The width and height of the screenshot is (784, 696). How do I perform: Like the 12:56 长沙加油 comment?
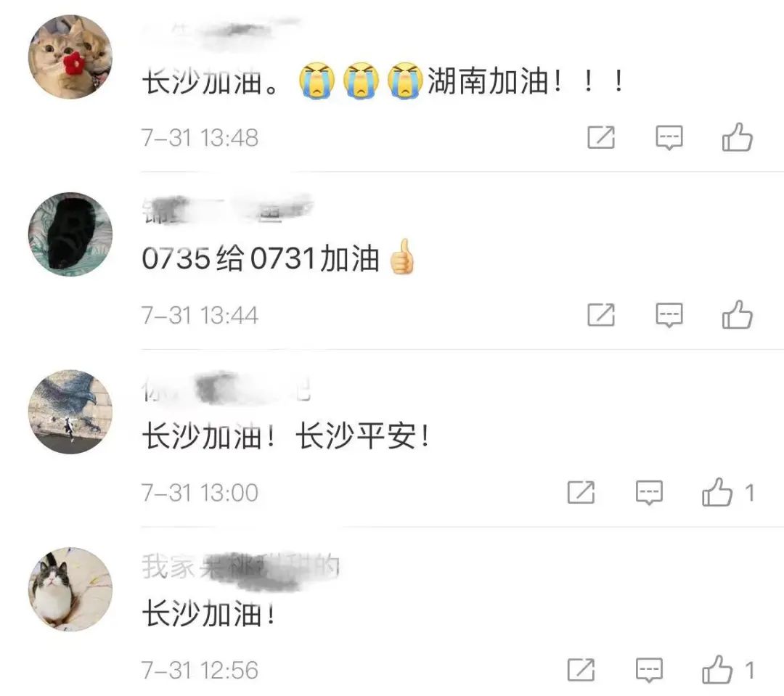click(x=717, y=669)
